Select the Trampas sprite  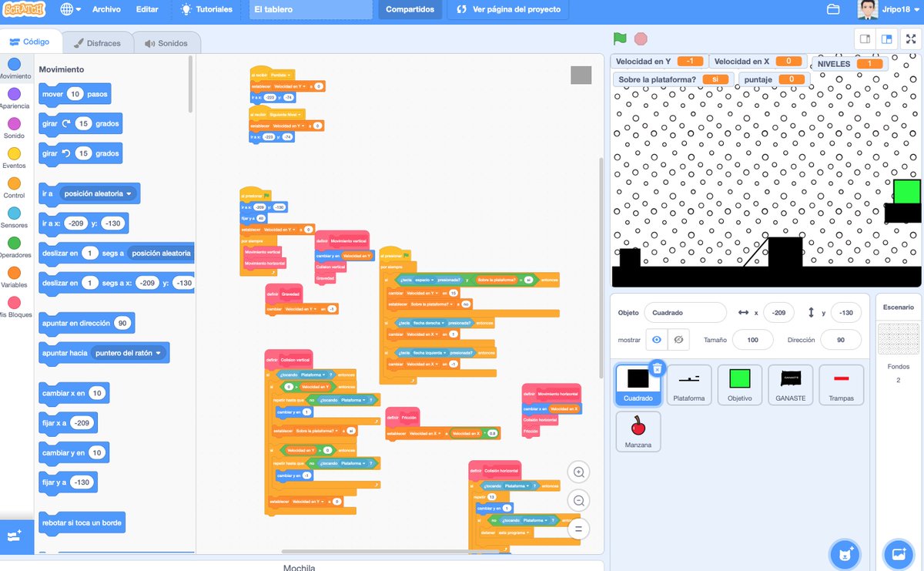[842, 385]
